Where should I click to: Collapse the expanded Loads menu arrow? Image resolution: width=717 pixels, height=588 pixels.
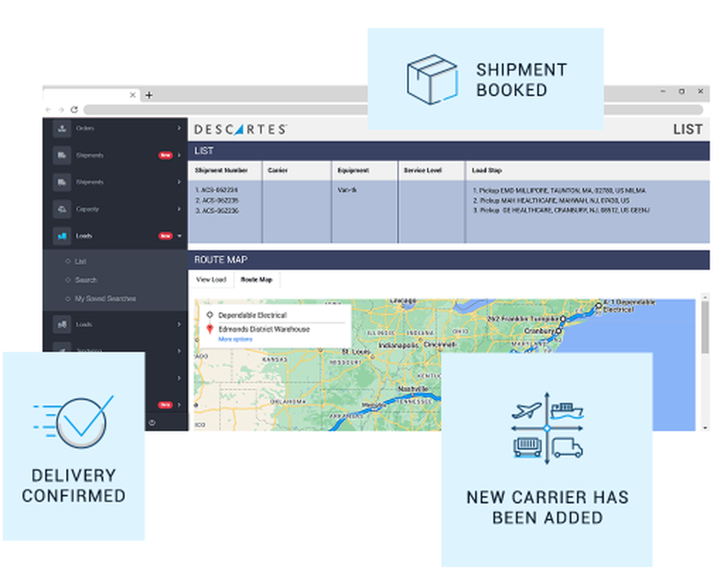180,236
